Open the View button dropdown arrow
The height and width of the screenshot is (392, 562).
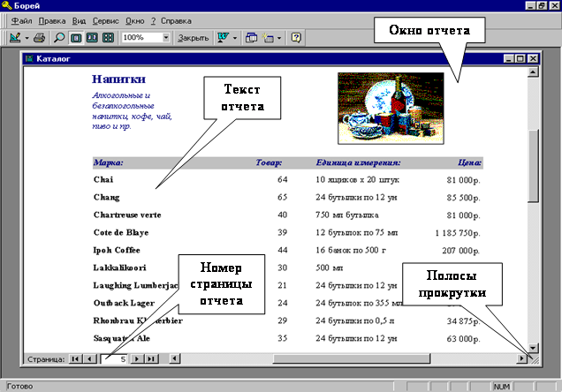click(x=27, y=38)
